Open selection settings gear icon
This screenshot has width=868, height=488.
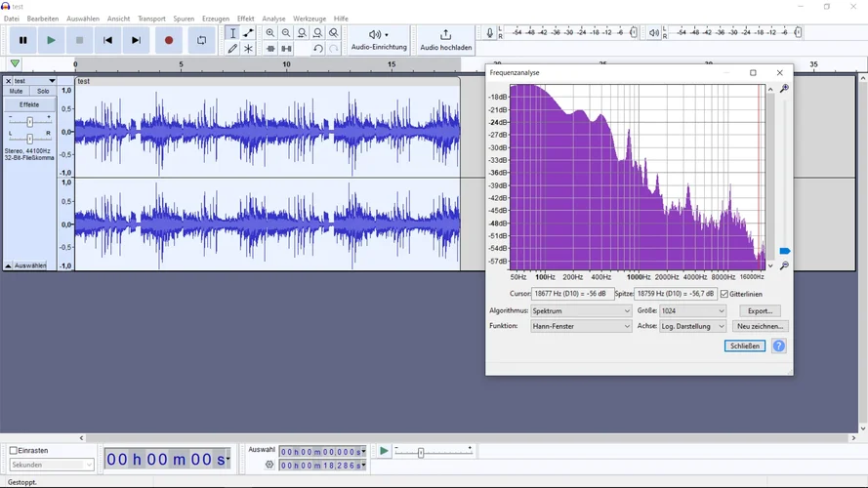(269, 465)
